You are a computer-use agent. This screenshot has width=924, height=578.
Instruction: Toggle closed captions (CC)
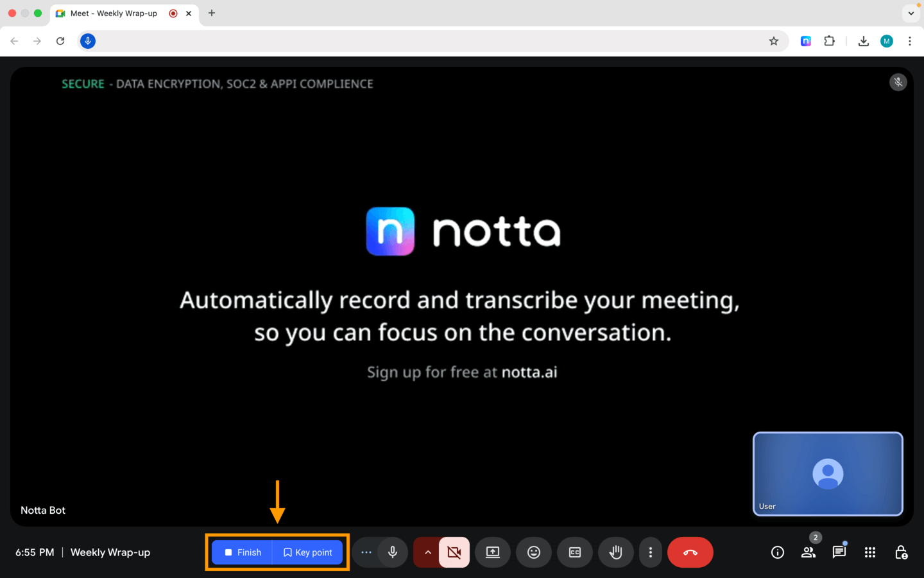(575, 552)
